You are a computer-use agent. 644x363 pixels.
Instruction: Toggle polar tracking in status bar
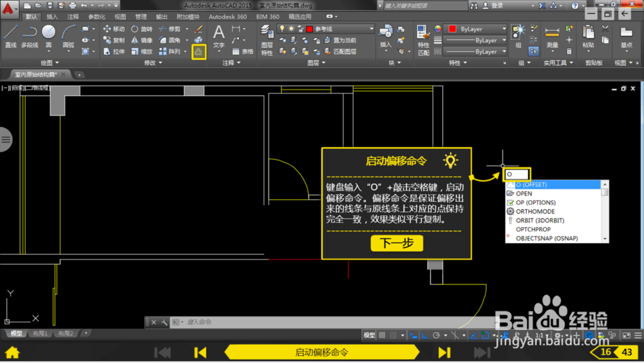click(x=436, y=335)
